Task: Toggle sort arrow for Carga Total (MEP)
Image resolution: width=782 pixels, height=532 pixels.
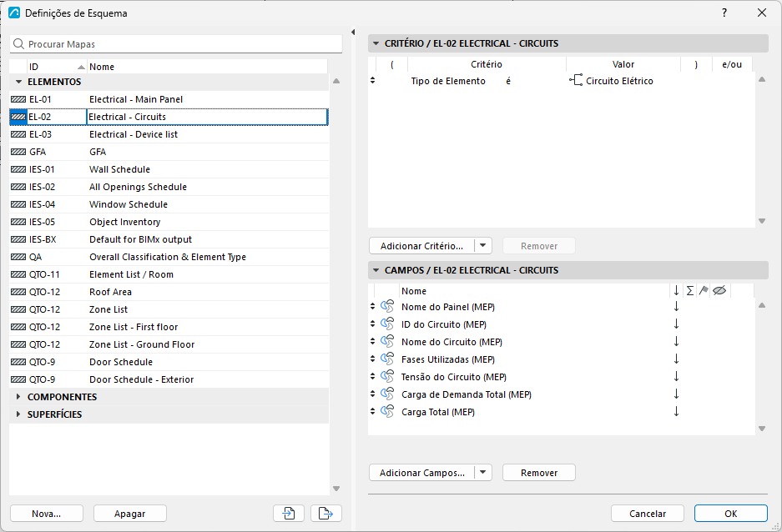Action: click(x=676, y=411)
